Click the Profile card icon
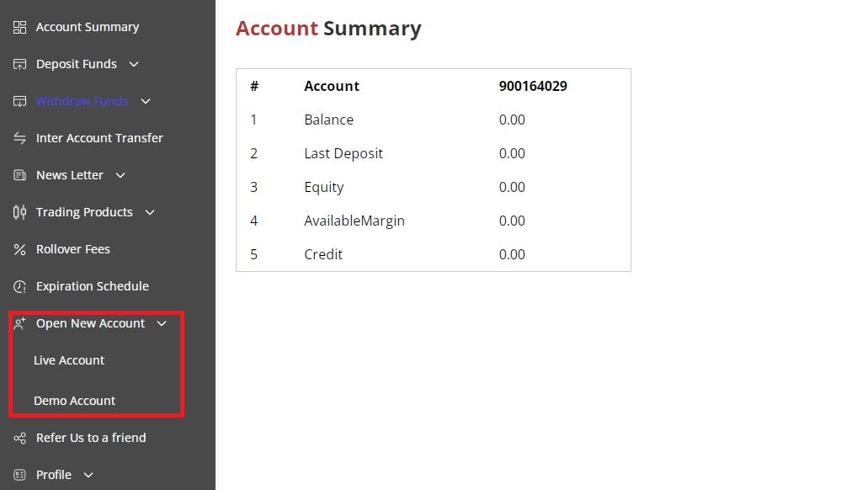Screen dimensions: 868x490 click(20, 475)
